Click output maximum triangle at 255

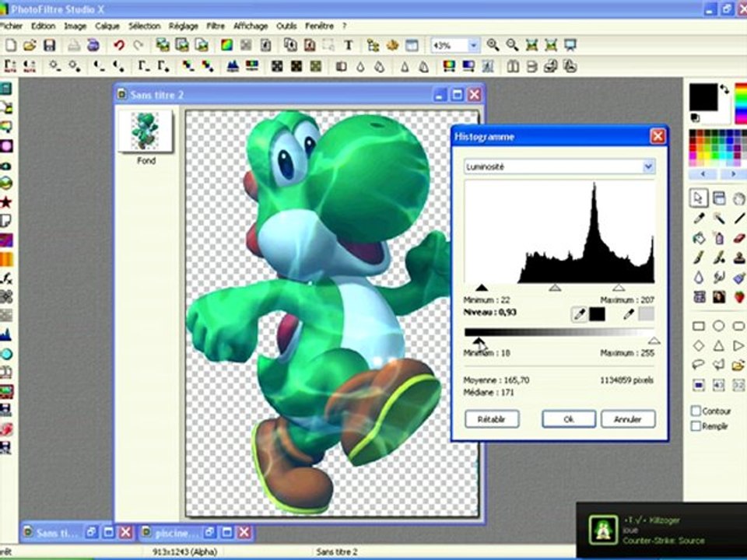click(654, 341)
